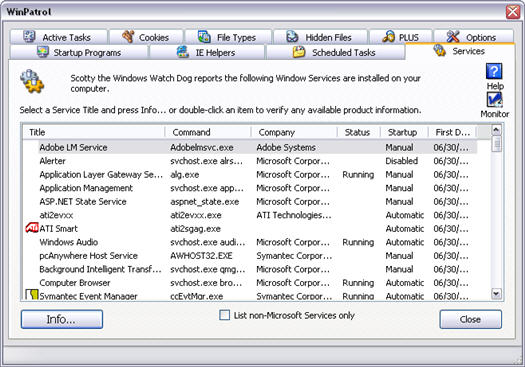
Task: Select the Application Management row
Action: click(250, 188)
